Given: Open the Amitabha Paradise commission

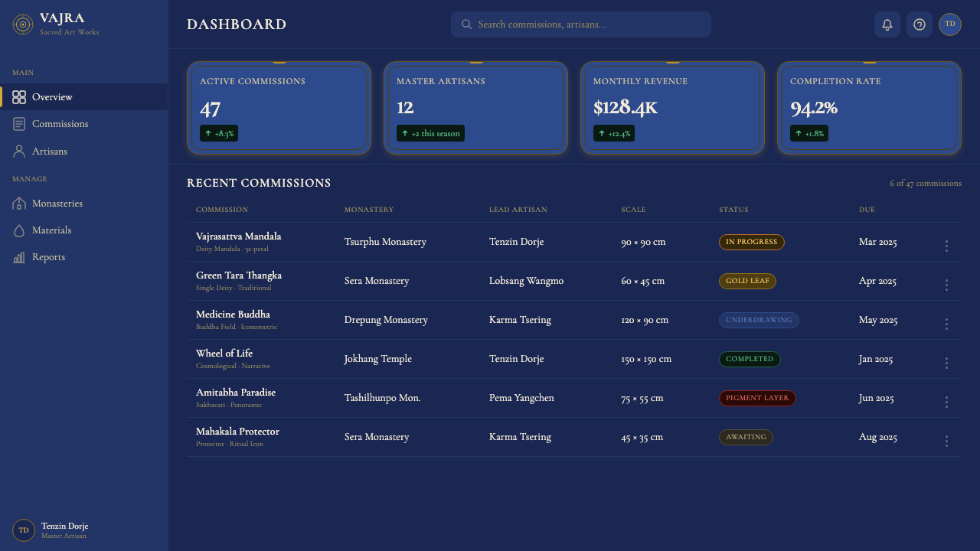Looking at the screenshot, I should pos(236,393).
